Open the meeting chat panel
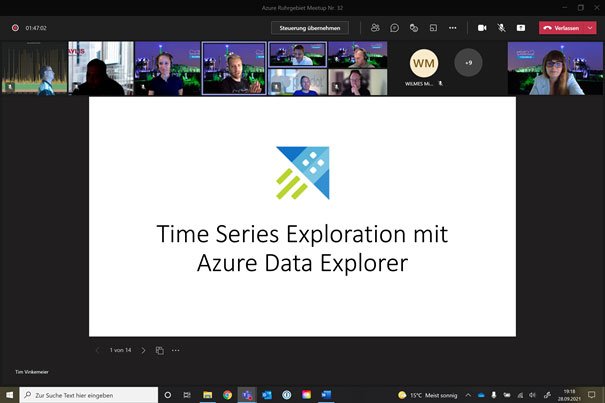Screen dimensions: 605x403 [394, 28]
